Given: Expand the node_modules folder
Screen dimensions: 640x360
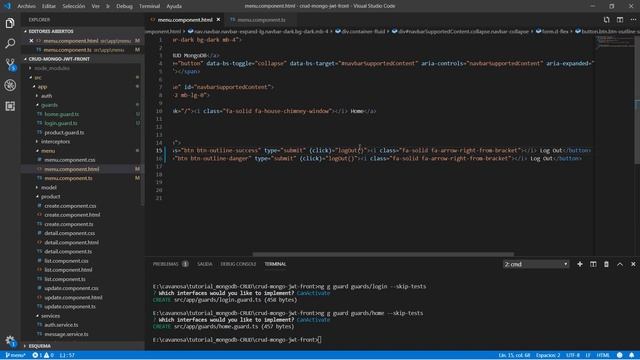Looking at the screenshot, I should point(52,68).
